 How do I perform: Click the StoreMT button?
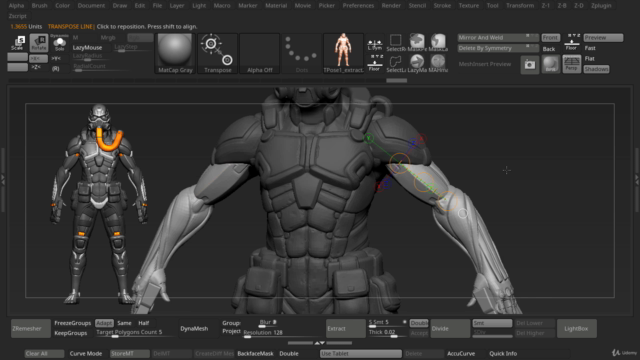point(129,353)
